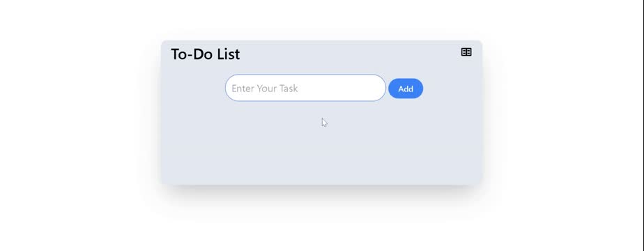Focus the Enter Your Task field
This screenshot has height=251, width=644.
[305, 88]
